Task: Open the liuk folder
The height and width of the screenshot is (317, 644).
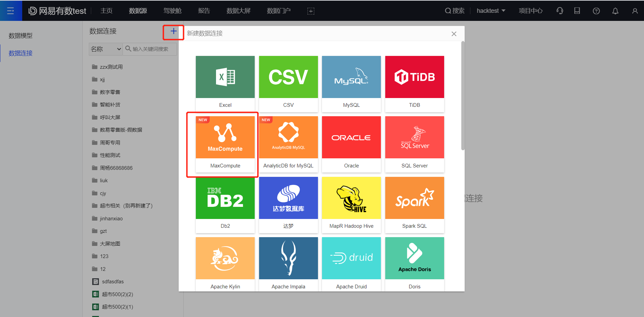Action: point(100,181)
